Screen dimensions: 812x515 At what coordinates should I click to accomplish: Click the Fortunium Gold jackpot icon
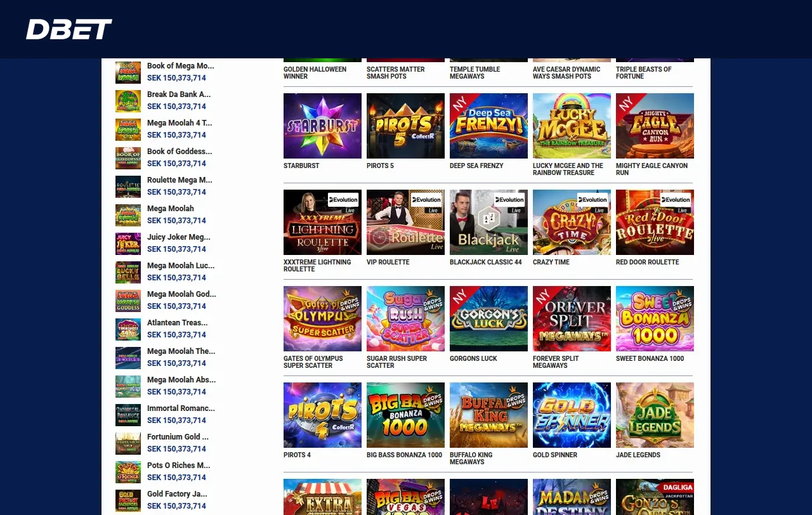[x=128, y=443]
